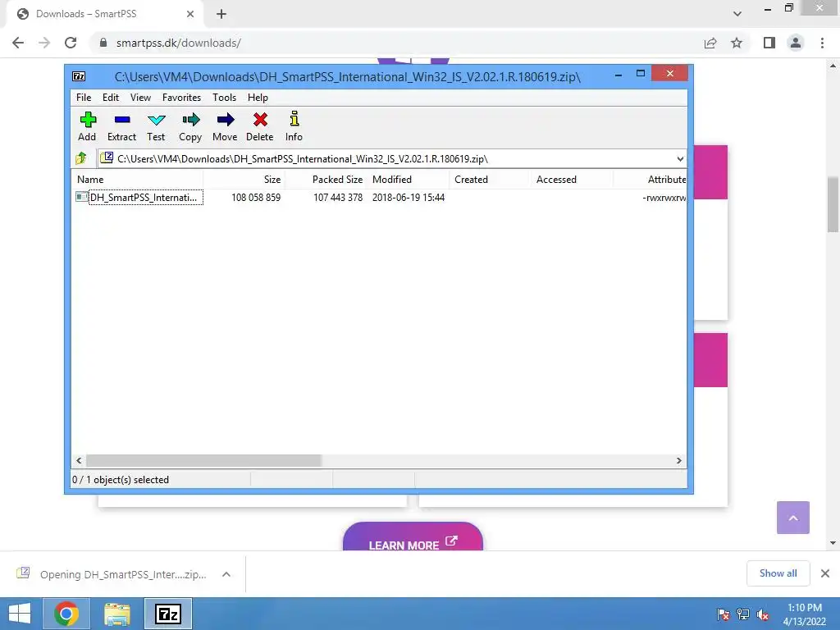This screenshot has width=840, height=630.
Task: Open Chrome tab search chevron
Action: coord(737,14)
